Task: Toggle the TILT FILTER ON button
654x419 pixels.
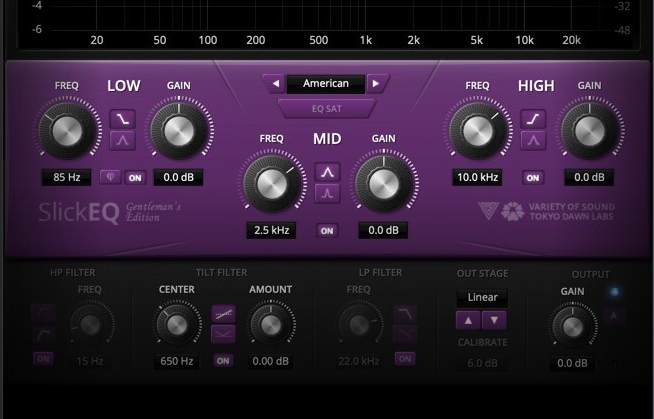Action: tap(223, 361)
